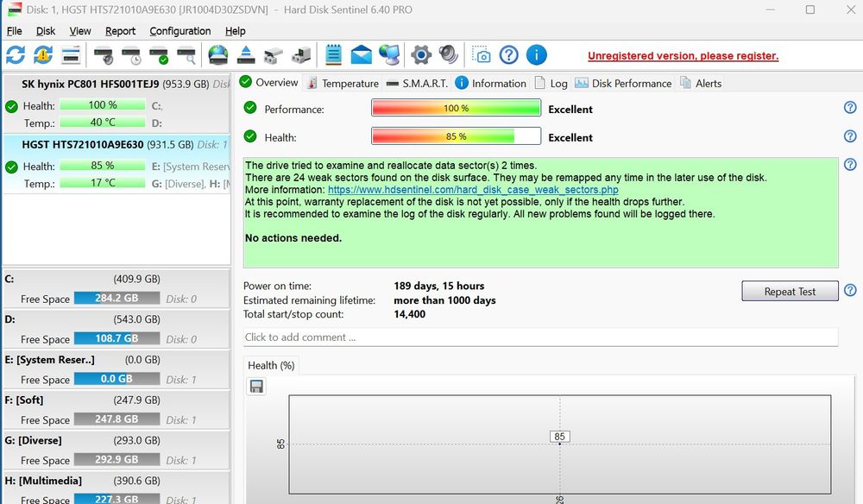The height and width of the screenshot is (504, 863).
Task: Click the disk with speaker test icon
Action: 104,55
